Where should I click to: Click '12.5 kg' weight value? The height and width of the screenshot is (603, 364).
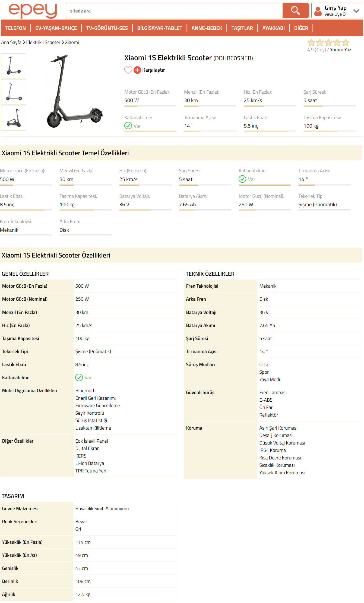point(83,594)
